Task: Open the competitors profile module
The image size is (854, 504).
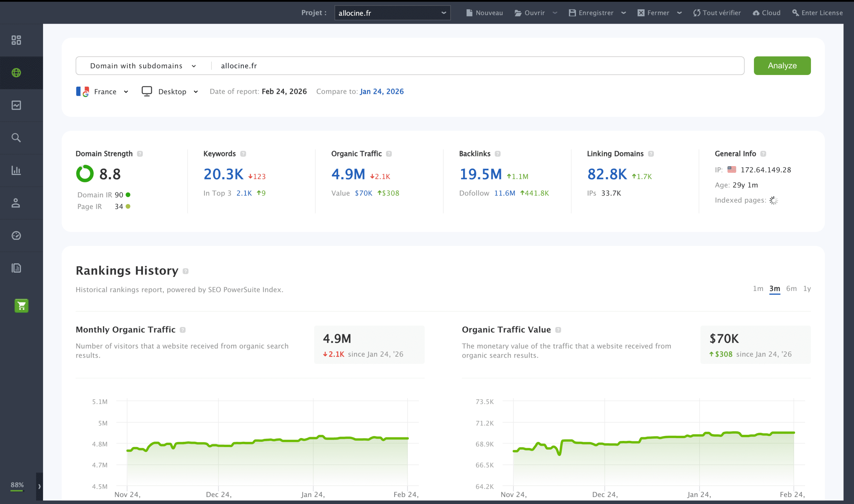Action: tap(16, 203)
